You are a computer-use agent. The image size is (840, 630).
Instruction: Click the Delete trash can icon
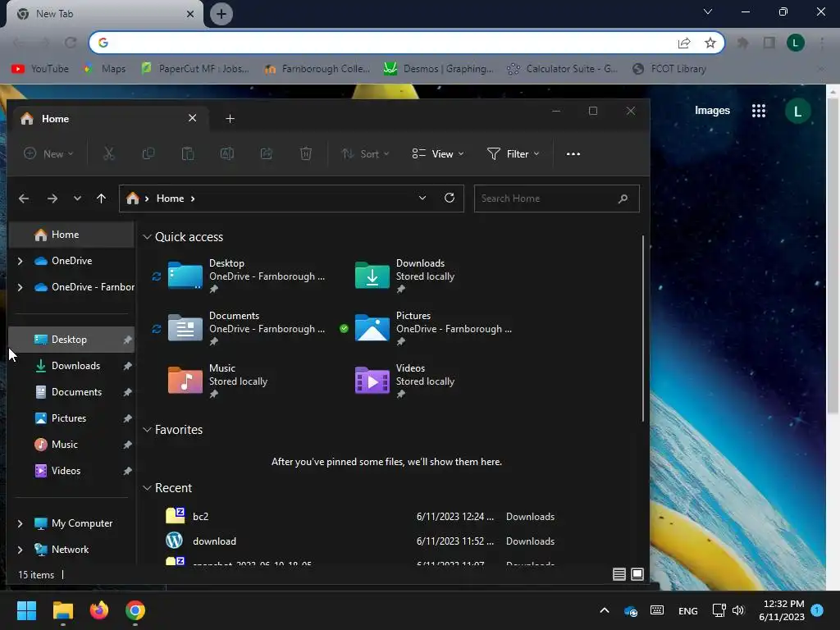click(306, 153)
